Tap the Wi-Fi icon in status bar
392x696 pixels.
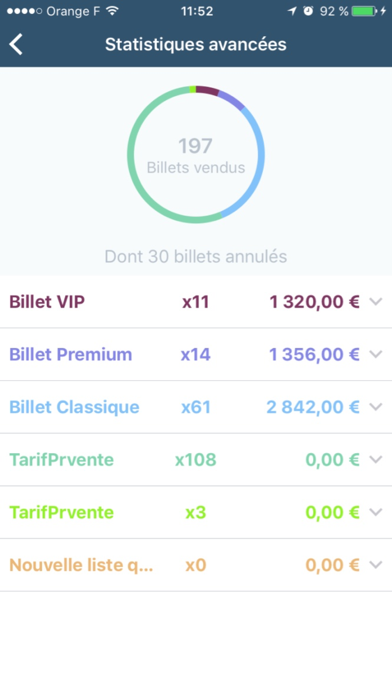coord(113,11)
